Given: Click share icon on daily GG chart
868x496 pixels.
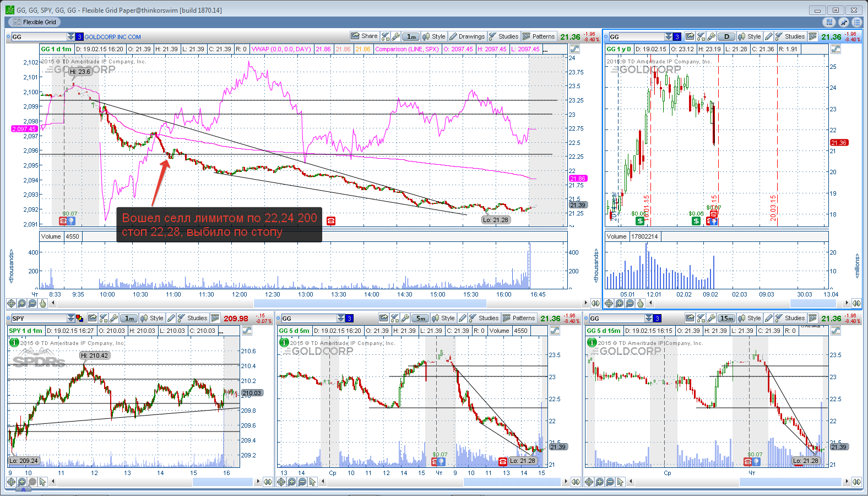Looking at the screenshot, I should [x=690, y=36].
